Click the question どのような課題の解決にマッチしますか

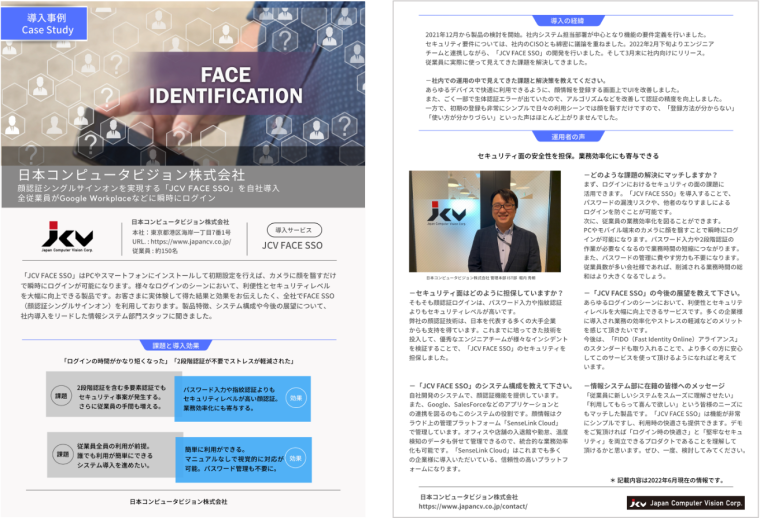tap(650, 175)
